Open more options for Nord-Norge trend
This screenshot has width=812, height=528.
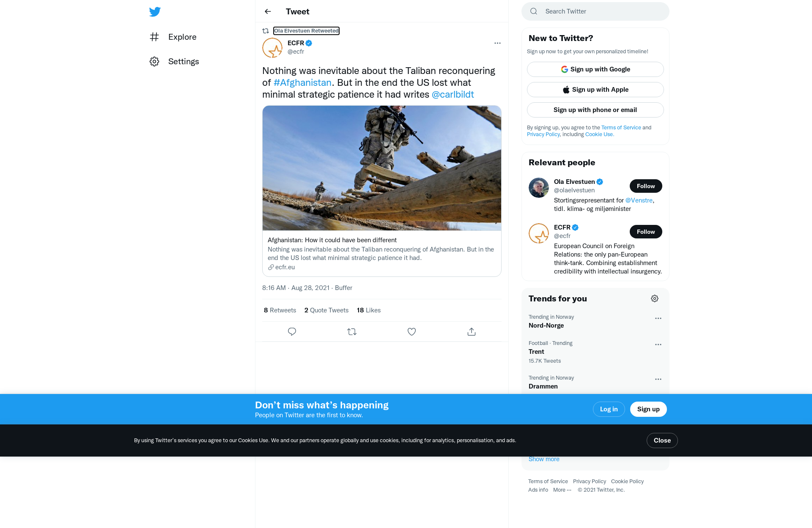pyautogui.click(x=658, y=318)
